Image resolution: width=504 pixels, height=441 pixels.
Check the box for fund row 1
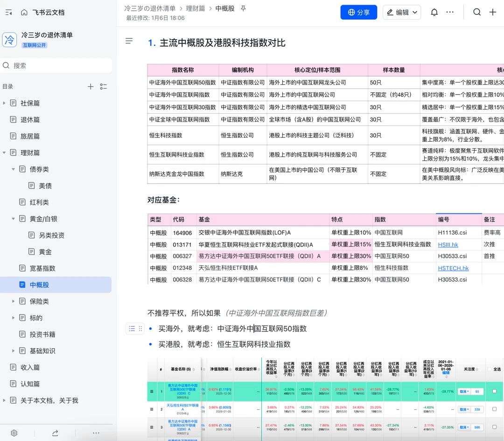coord(494,391)
